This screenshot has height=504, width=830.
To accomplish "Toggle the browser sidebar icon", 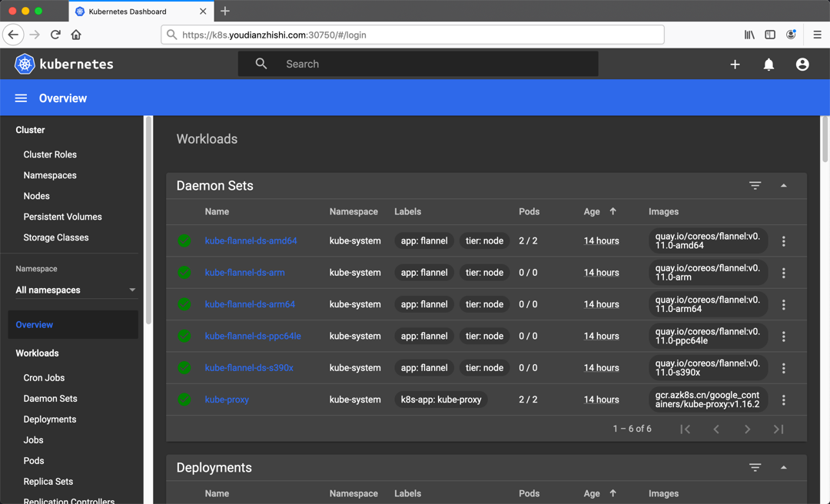I will 770,35.
